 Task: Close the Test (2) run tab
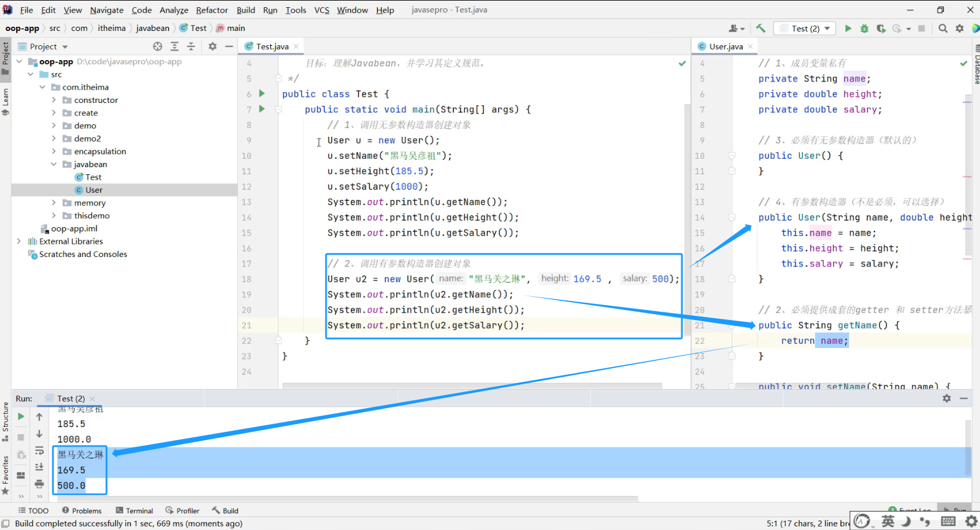(x=92, y=399)
